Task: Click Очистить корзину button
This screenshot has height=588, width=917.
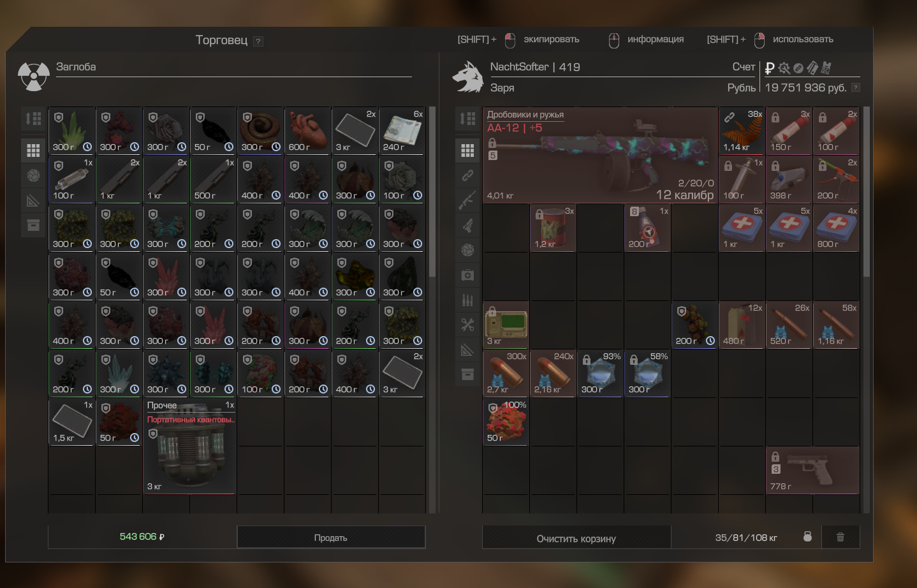Action: coord(576,538)
